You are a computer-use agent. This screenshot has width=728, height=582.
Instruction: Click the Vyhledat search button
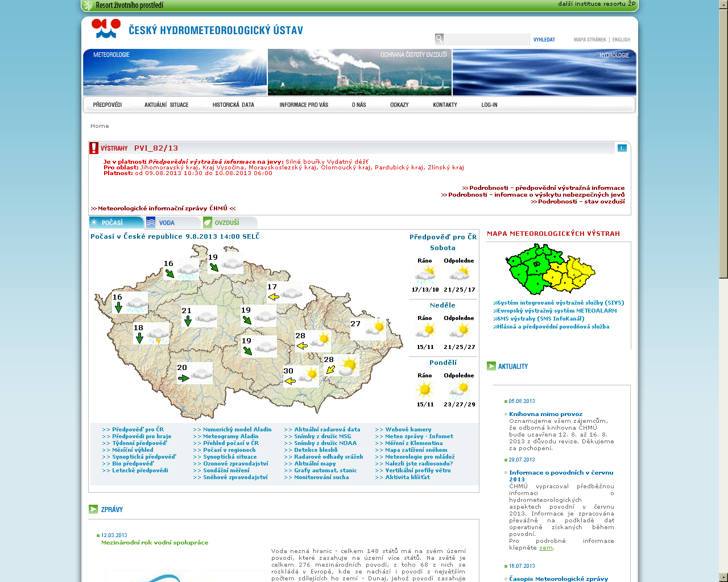(x=544, y=40)
